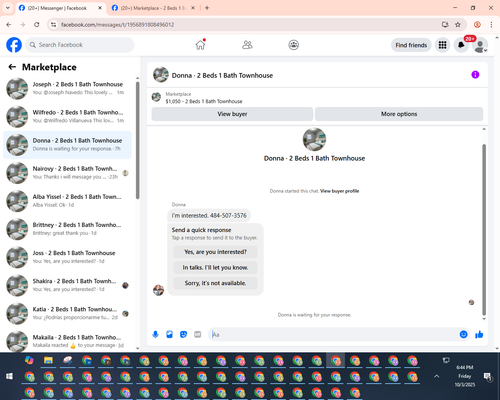Click the voice clip microphone icon
Viewport: 500px width, 400px height.
[x=155, y=334]
